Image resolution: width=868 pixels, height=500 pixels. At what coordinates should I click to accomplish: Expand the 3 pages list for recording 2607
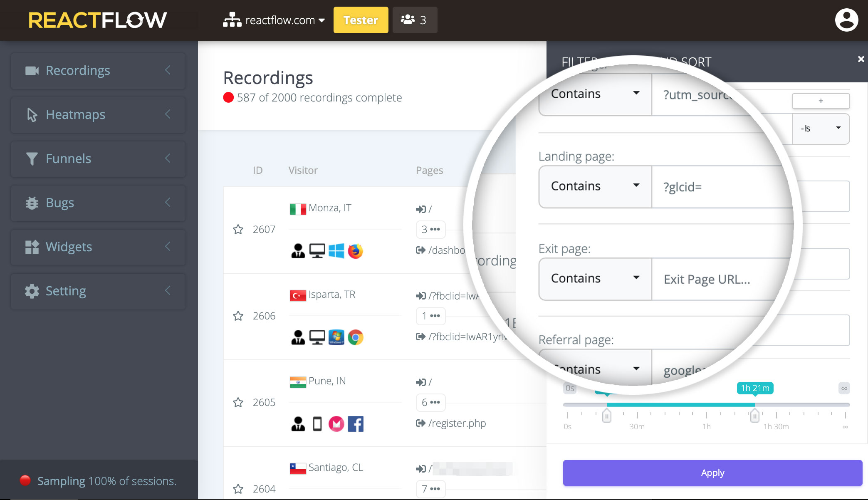click(x=431, y=229)
